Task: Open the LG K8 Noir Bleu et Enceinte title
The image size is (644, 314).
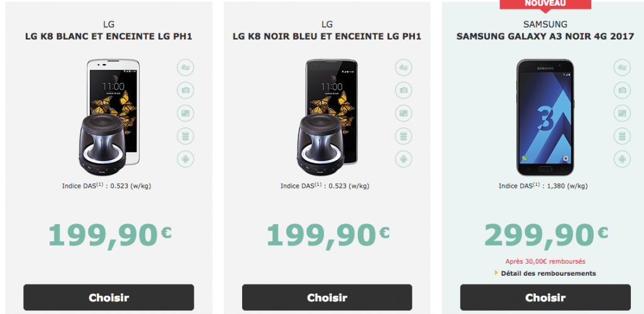Action: click(x=327, y=36)
